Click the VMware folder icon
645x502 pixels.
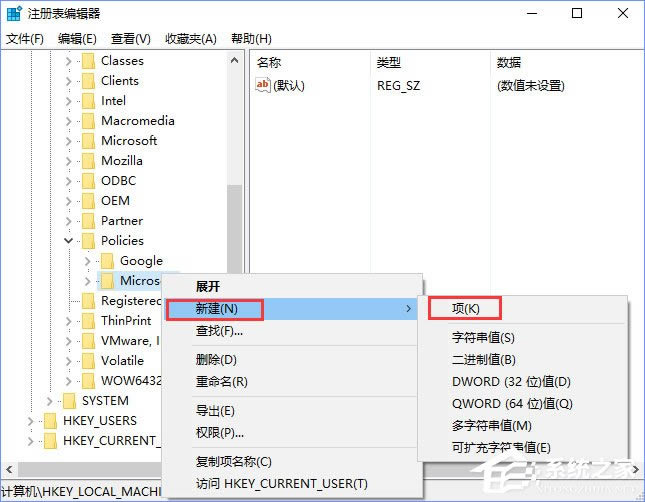click(x=88, y=341)
